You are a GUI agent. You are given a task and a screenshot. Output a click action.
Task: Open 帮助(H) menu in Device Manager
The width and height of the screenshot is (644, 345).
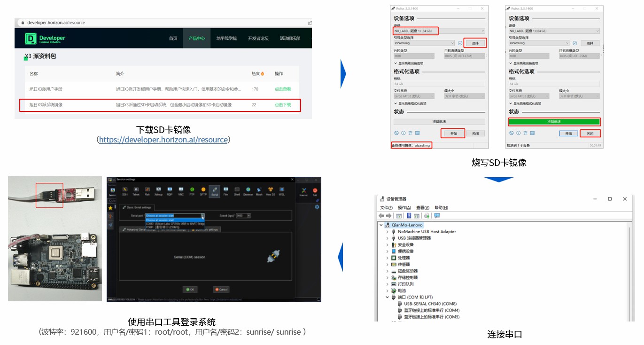[441, 208]
